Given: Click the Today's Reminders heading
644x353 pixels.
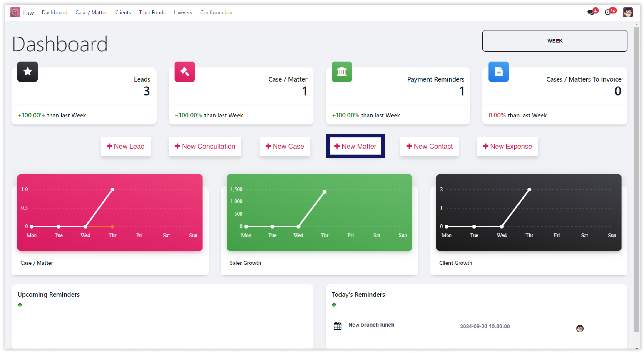Looking at the screenshot, I should click(358, 294).
